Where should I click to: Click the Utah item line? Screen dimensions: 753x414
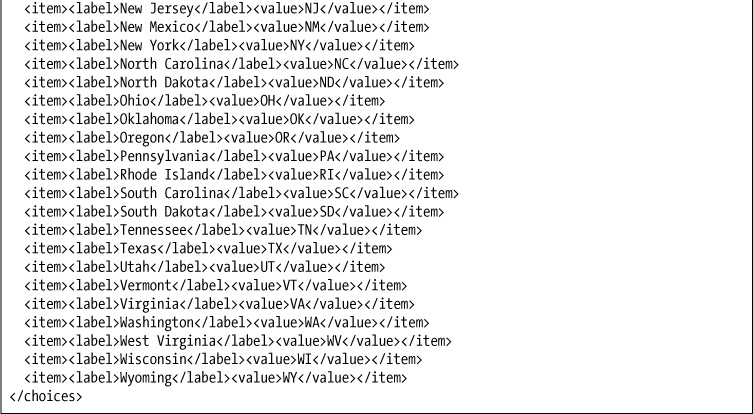coord(205,267)
